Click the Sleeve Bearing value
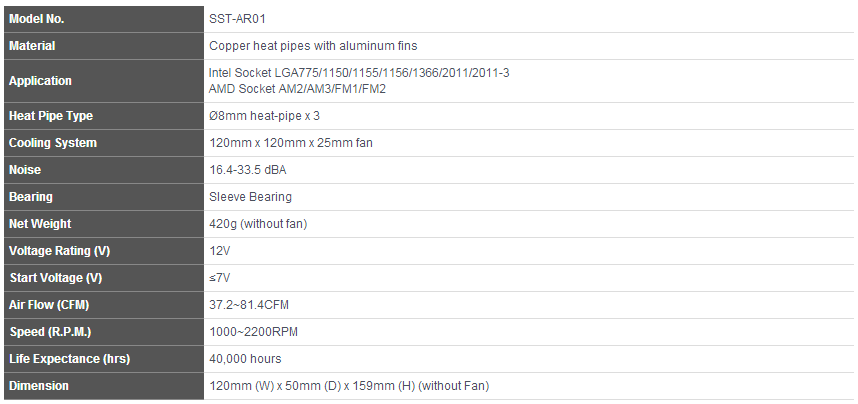The width and height of the screenshot is (858, 404). [x=251, y=197]
